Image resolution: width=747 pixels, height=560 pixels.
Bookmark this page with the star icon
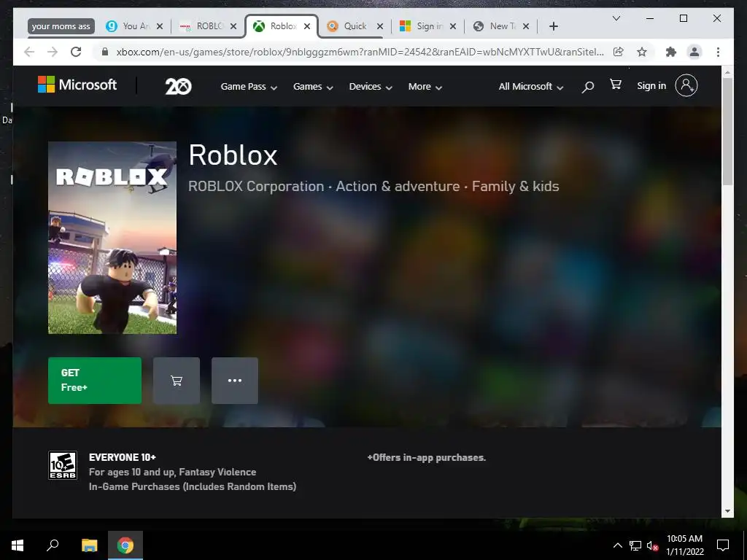[x=642, y=52]
